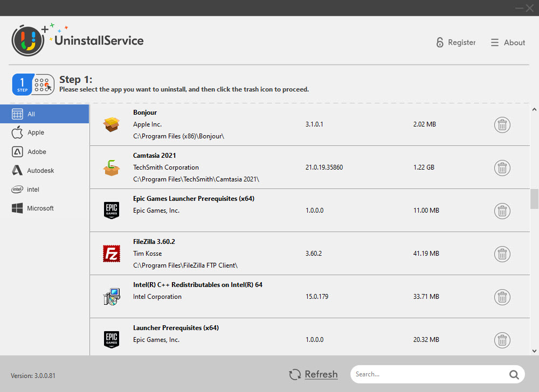Click the trash icon for Camtasia 2021
Viewport: 539px width, 392px height.
coord(502,168)
